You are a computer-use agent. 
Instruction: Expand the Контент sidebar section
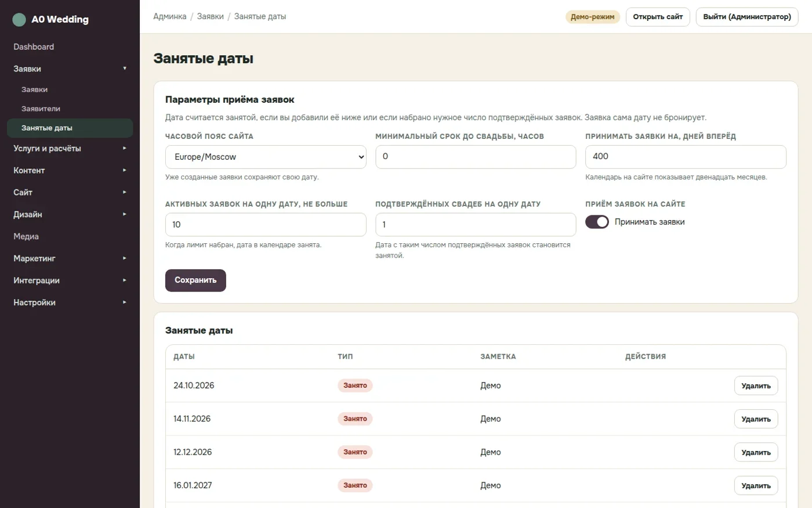coord(70,171)
